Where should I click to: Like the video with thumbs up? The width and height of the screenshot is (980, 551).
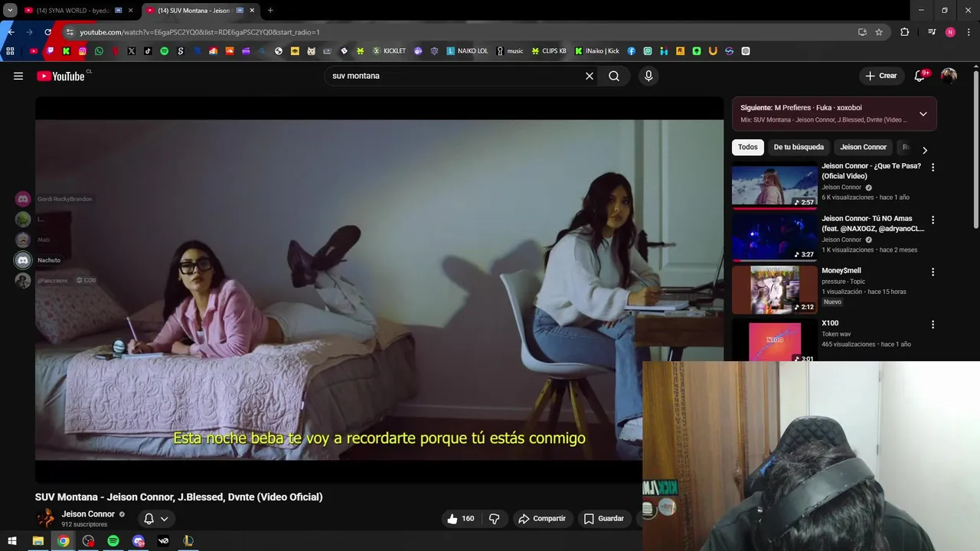coord(460,519)
